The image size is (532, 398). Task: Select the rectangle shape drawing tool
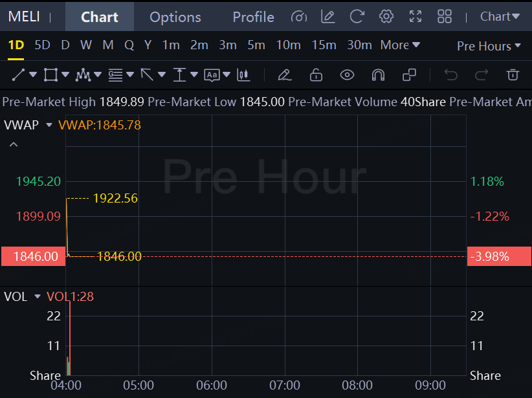(x=50, y=75)
